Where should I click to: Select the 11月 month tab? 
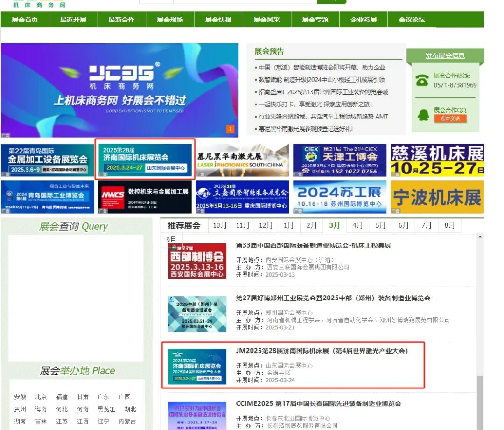point(243,225)
